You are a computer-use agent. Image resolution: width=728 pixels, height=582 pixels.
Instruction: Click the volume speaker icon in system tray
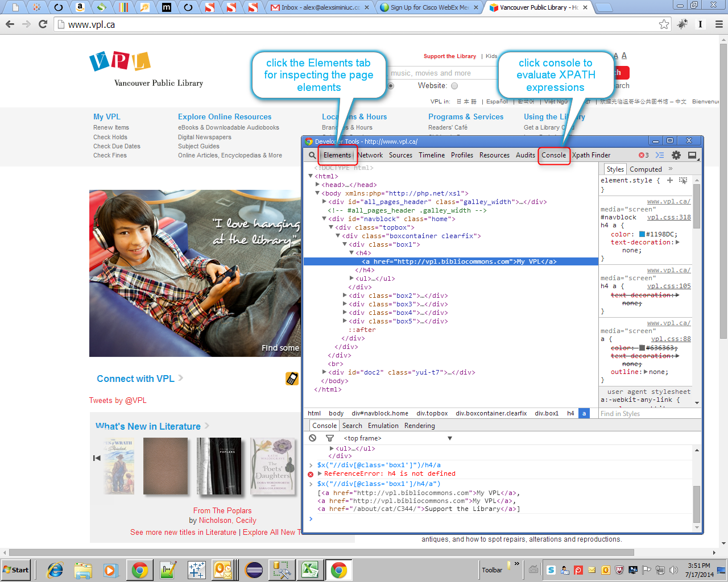[674, 570]
